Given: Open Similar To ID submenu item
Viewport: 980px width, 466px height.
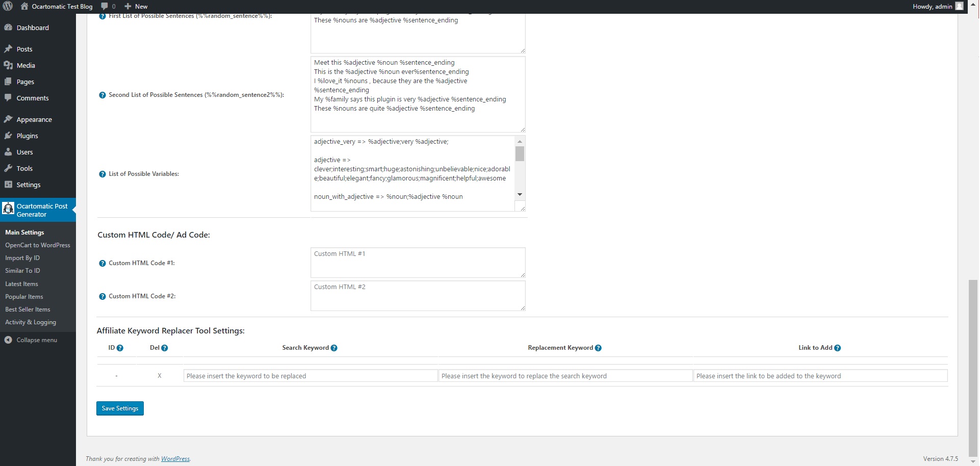Looking at the screenshot, I should tap(22, 271).
